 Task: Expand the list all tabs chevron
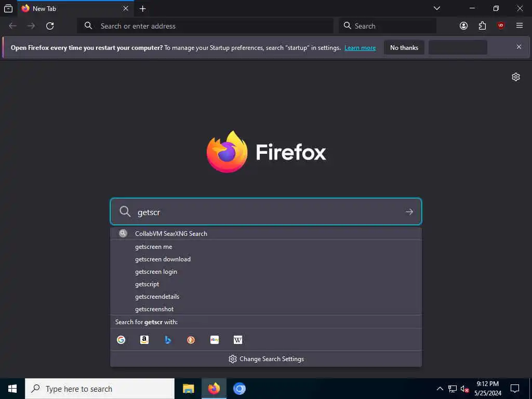pos(436,8)
